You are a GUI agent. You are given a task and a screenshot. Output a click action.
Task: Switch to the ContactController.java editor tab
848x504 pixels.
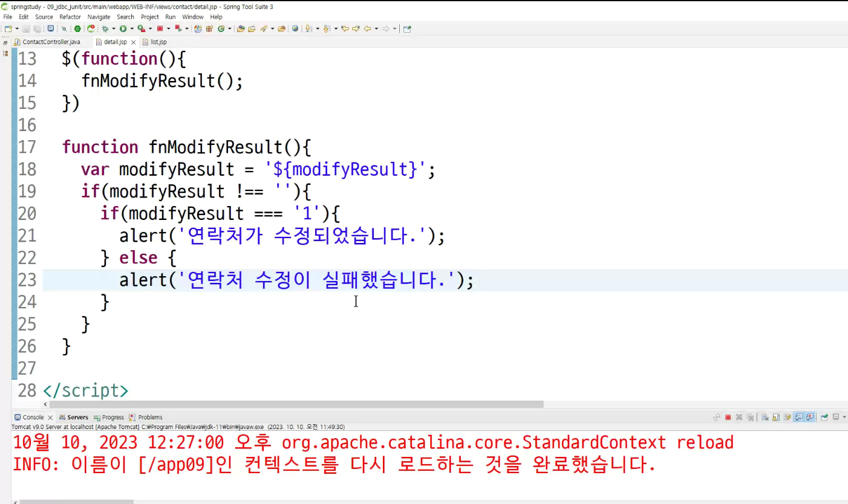[x=51, y=42]
